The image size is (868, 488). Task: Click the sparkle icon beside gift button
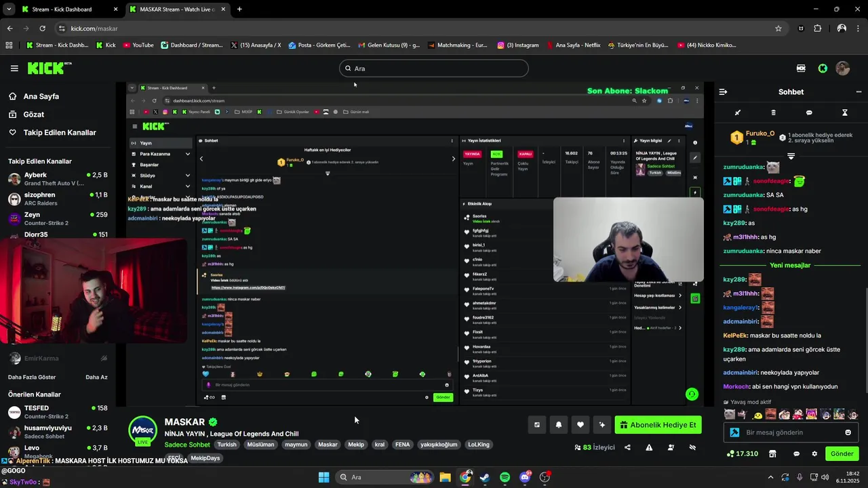click(x=601, y=425)
